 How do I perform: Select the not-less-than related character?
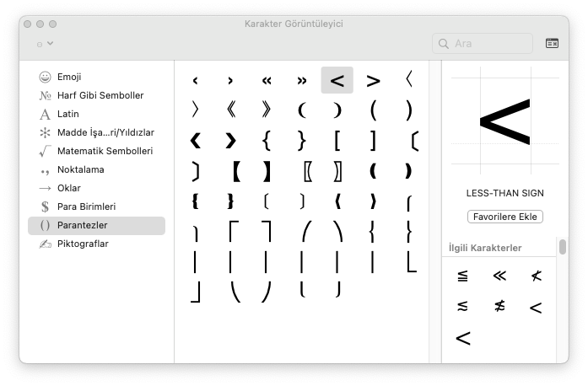536,276
